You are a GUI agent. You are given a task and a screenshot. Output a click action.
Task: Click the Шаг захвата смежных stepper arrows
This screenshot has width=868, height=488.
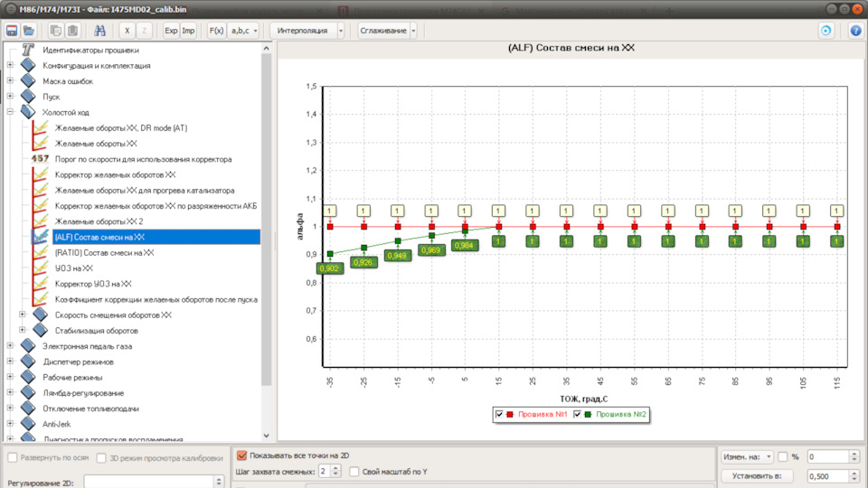tap(335, 471)
